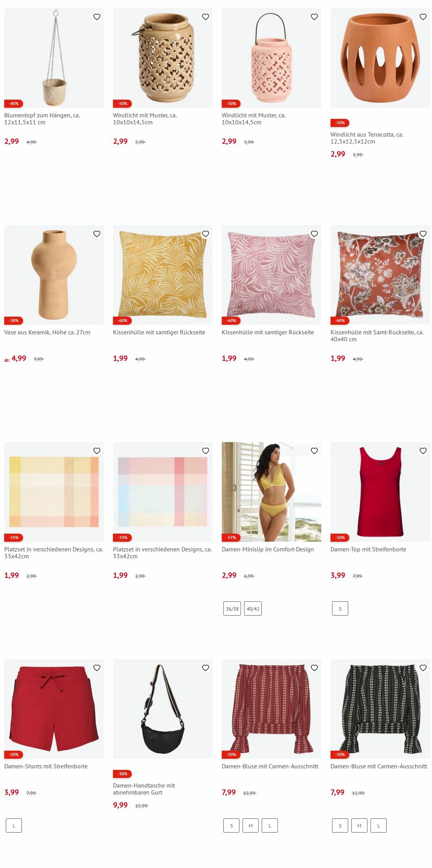
Task: Select size M for red Carmen blouse
Action: [x=251, y=825]
